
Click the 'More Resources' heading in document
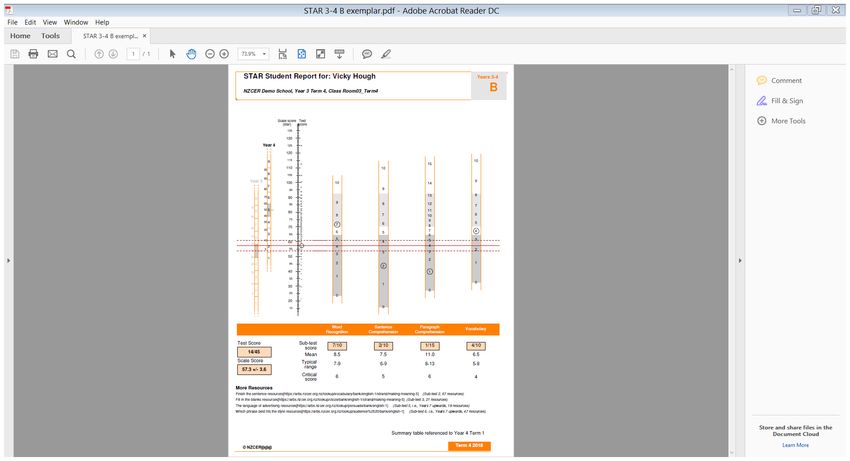point(254,388)
